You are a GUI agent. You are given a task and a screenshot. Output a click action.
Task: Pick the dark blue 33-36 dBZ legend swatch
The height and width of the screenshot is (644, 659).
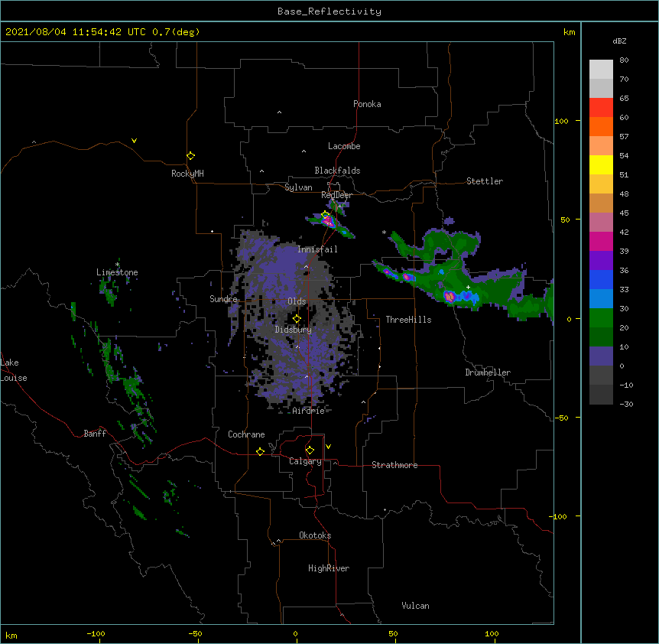[x=601, y=279]
